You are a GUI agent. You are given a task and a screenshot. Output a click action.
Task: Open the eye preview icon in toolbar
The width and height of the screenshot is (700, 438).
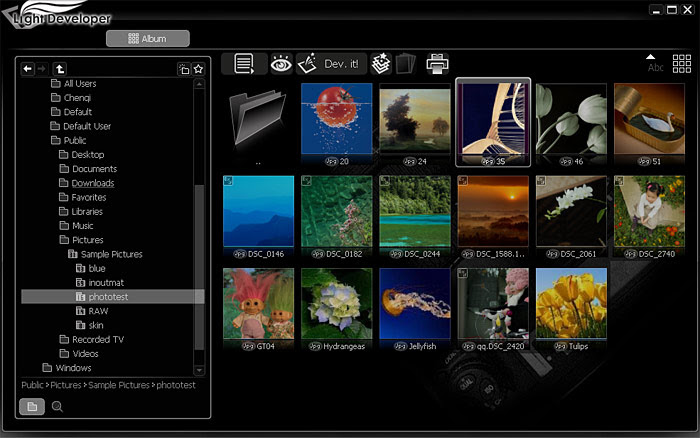(281, 64)
